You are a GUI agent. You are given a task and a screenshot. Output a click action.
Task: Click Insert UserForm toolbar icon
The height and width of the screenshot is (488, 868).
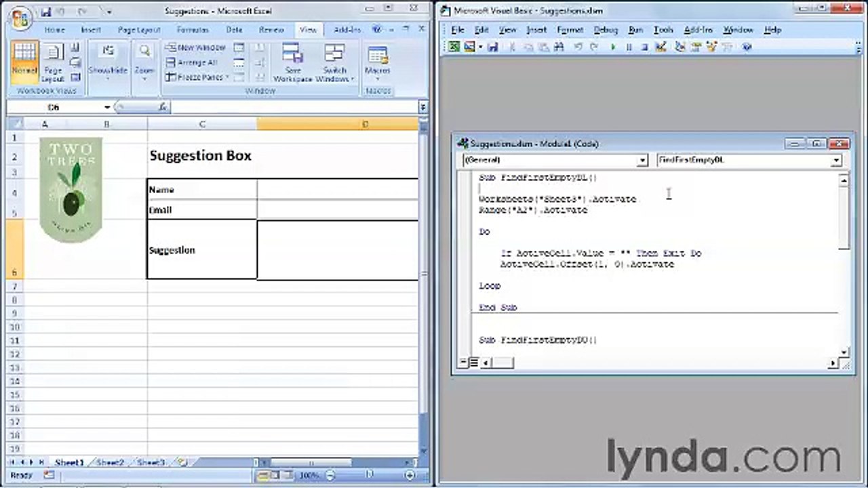(469, 47)
